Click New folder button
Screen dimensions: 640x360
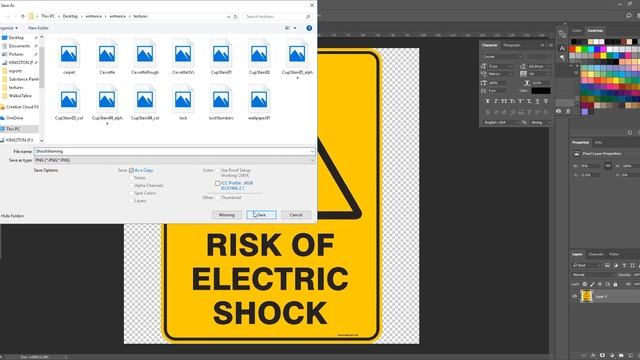tap(38, 28)
